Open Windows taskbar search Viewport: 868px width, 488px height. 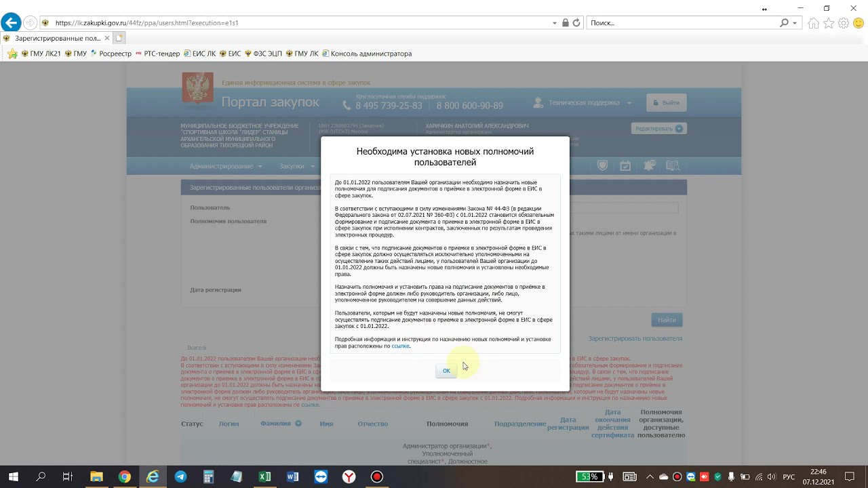point(41,476)
